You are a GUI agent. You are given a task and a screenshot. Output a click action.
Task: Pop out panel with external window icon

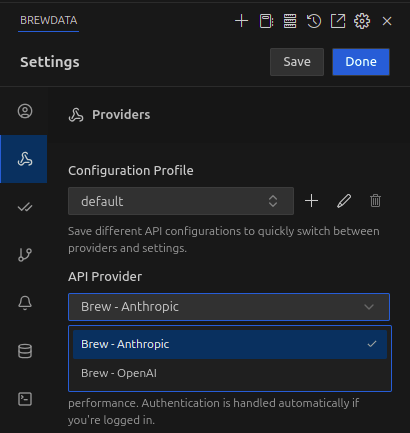coord(338,21)
